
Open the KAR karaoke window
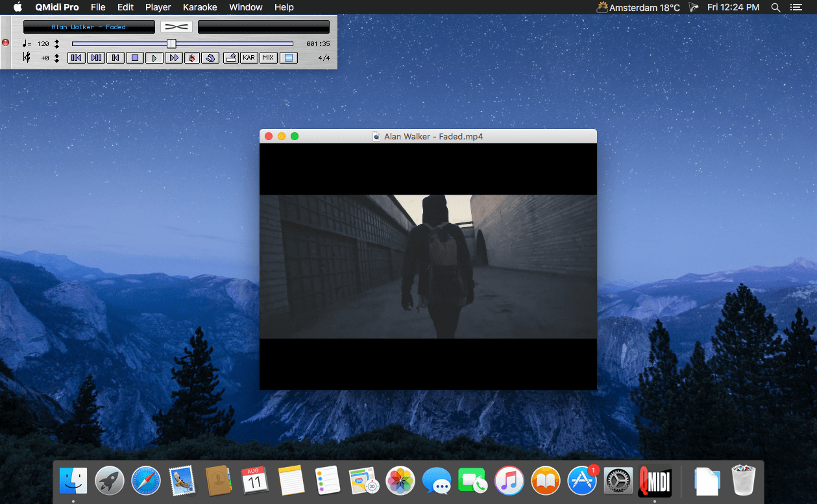point(249,58)
